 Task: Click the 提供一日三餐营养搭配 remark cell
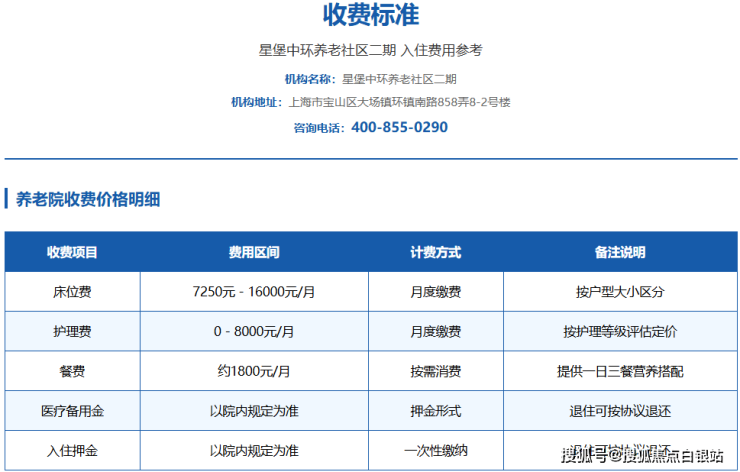click(620, 371)
